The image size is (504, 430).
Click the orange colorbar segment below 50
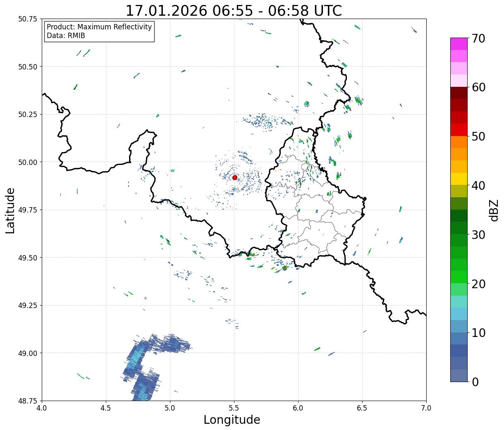click(x=459, y=142)
